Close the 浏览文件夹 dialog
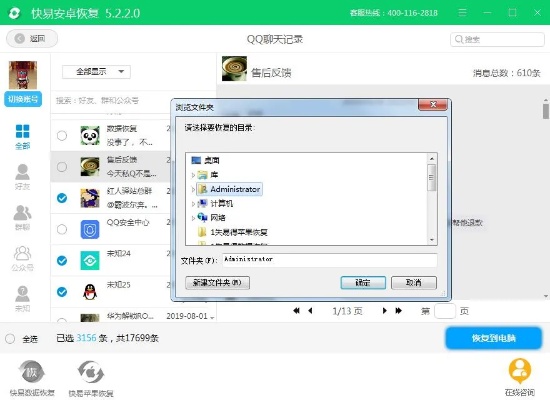This screenshot has width=550, height=400. pyautogui.click(x=433, y=105)
